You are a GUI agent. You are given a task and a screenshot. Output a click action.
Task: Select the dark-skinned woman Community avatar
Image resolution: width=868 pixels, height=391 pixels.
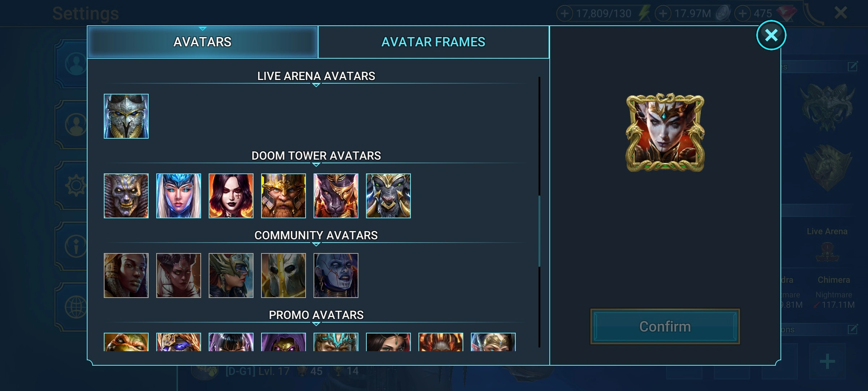pyautogui.click(x=126, y=276)
